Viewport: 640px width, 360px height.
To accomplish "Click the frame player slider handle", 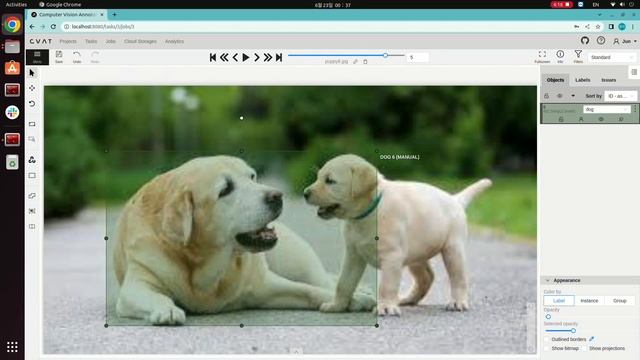I will pyautogui.click(x=385, y=55).
